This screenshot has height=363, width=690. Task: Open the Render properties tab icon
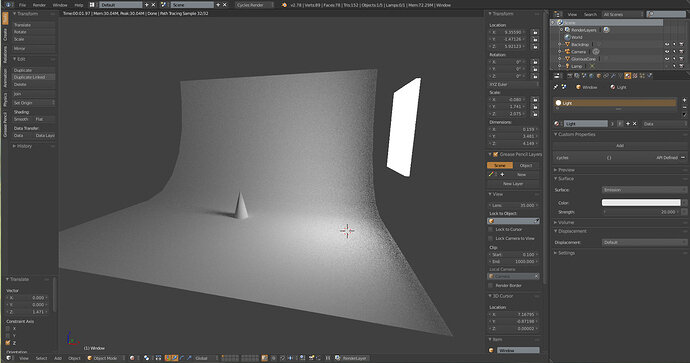pyautogui.click(x=569, y=76)
